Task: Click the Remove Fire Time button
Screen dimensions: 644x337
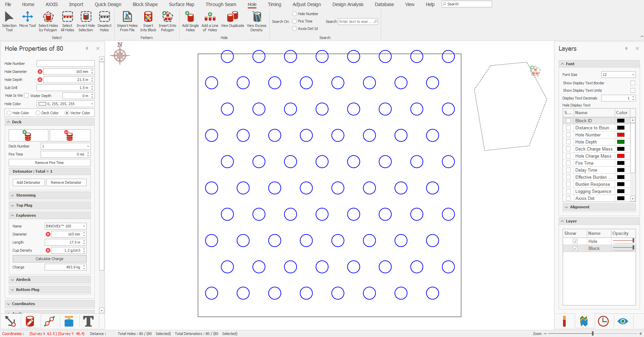Action: tap(49, 163)
